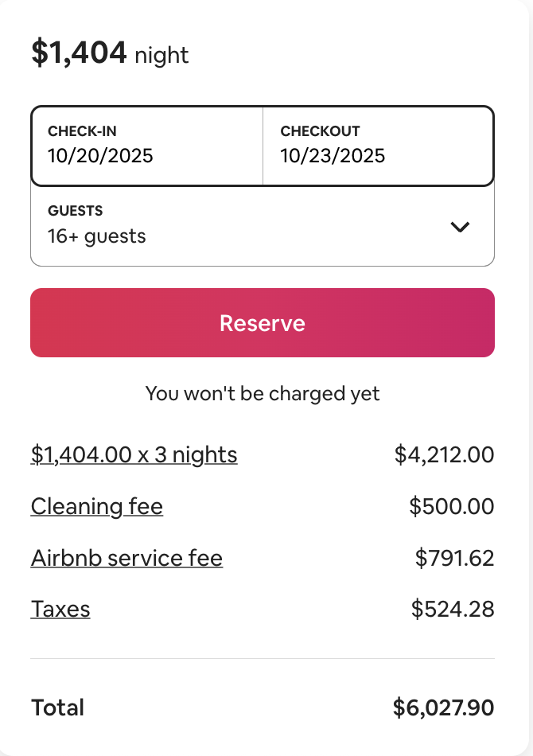Click the Cleaning fee link
This screenshot has width=533, height=756.
tap(96, 507)
